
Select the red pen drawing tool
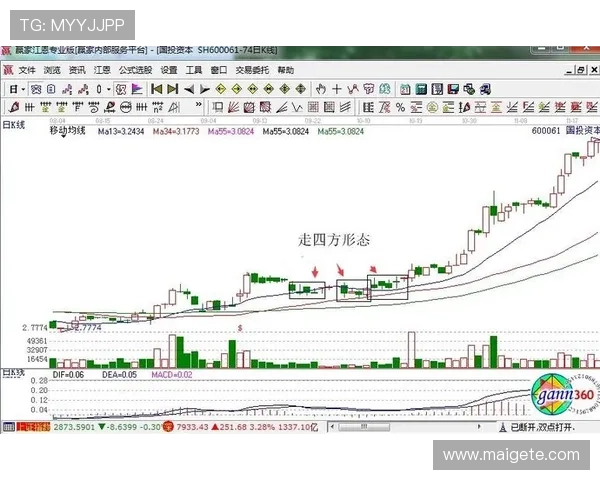coord(14,107)
